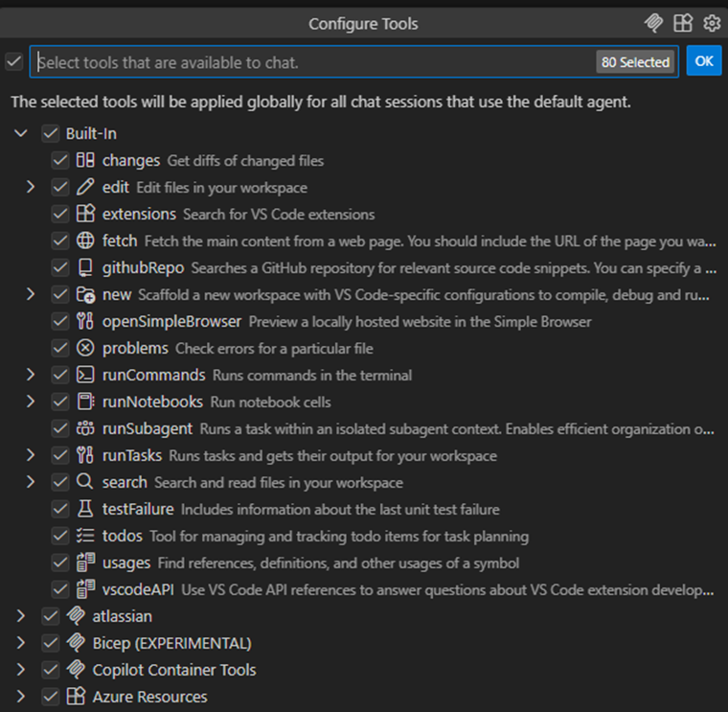The width and height of the screenshot is (728, 712).
Task: Click the todos checklist icon
Action: (85, 536)
